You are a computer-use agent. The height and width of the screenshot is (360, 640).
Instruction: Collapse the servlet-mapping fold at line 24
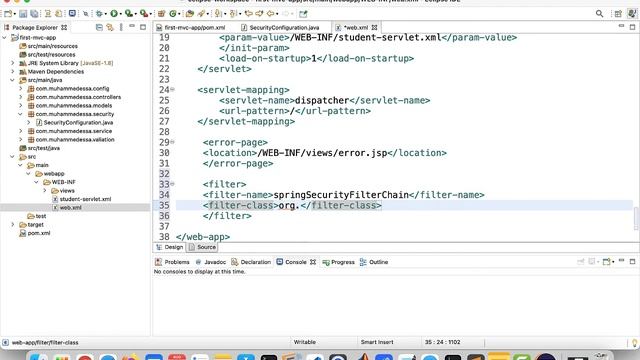[173, 89]
